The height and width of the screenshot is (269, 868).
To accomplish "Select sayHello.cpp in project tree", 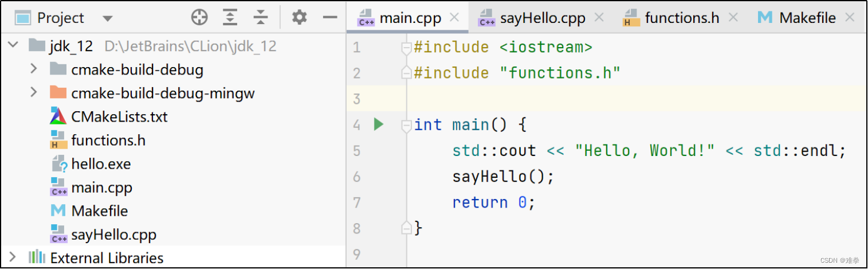I will coord(113,235).
